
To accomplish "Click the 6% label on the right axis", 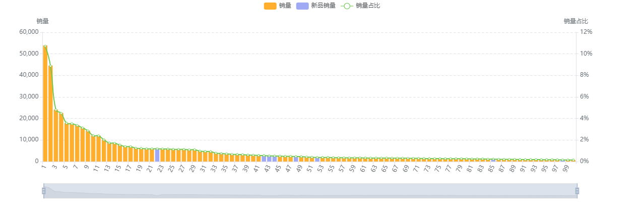I will tap(585, 96).
